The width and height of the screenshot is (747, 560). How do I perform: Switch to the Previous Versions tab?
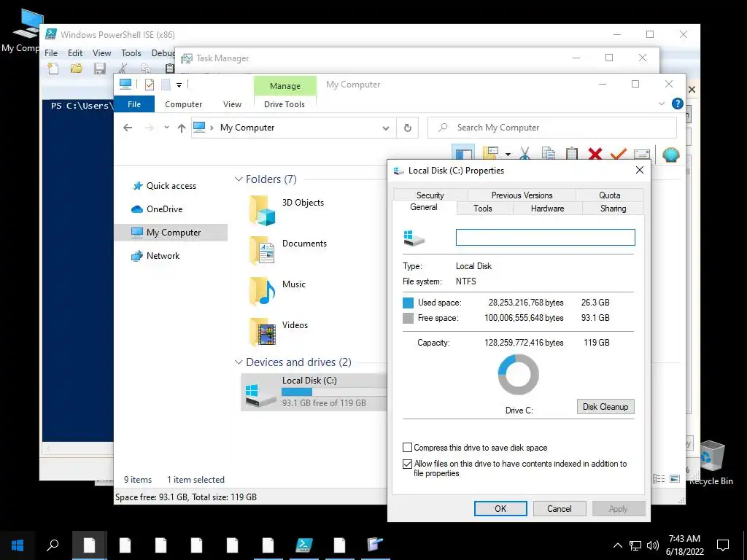(522, 195)
